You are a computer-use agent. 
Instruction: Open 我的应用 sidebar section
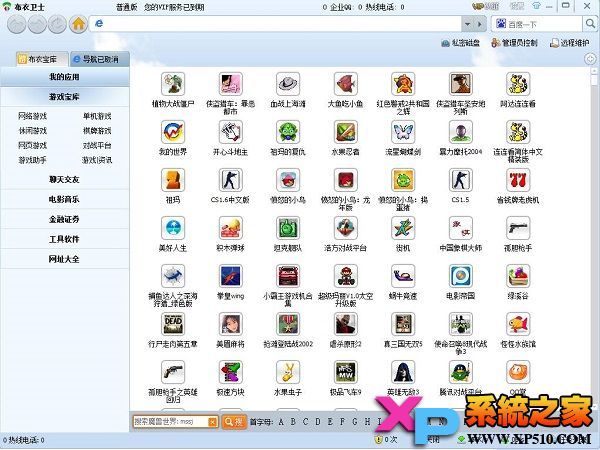(x=64, y=77)
